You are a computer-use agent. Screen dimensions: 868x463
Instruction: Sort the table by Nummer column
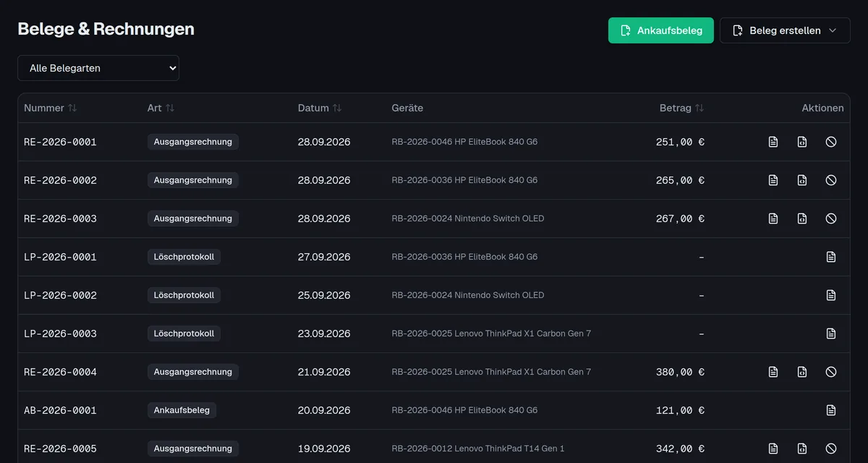[x=50, y=108]
